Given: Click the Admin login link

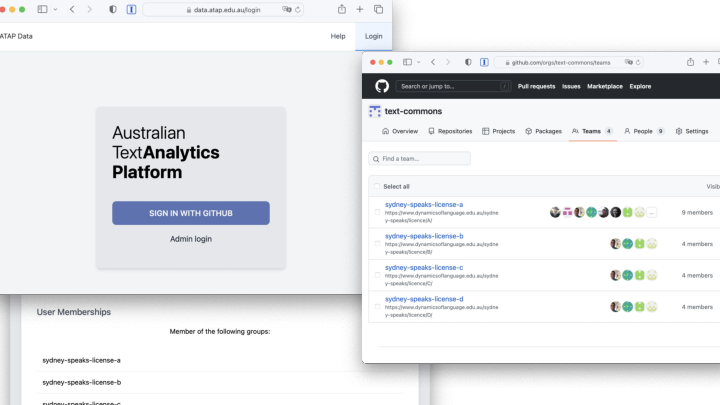Looking at the screenshot, I should (x=191, y=239).
